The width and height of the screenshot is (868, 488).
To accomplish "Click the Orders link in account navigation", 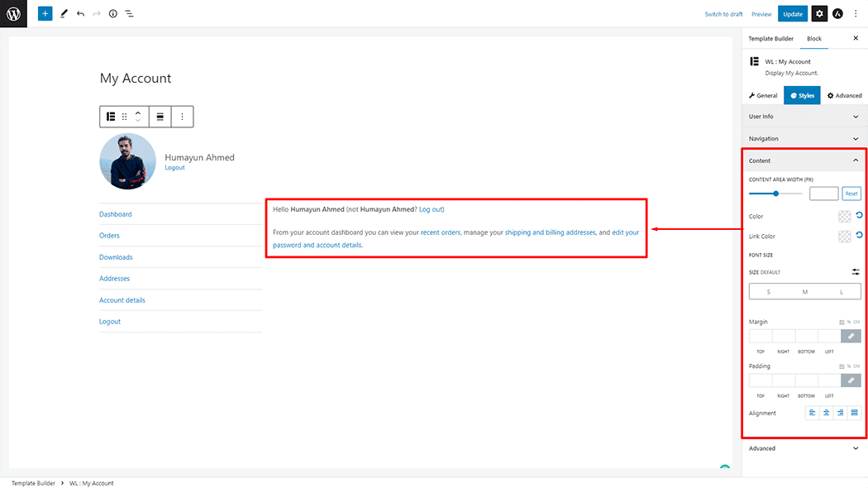I will click(110, 236).
